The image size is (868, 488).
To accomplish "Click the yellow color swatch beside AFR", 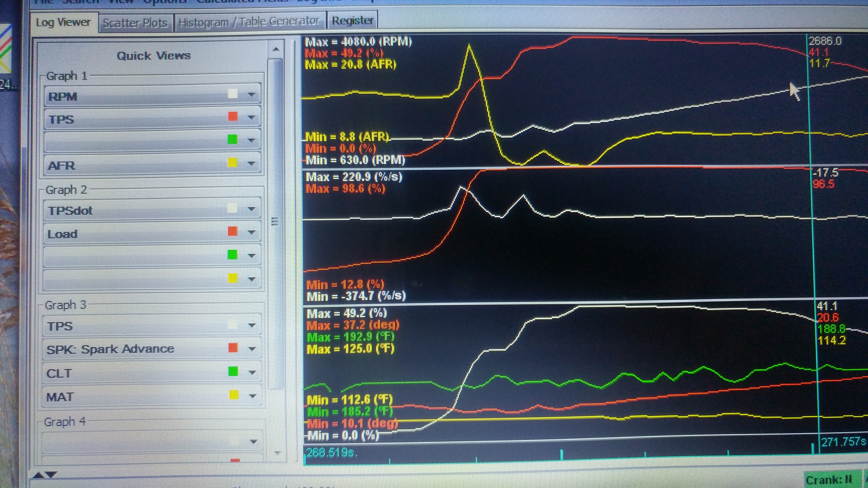I will pyautogui.click(x=232, y=163).
